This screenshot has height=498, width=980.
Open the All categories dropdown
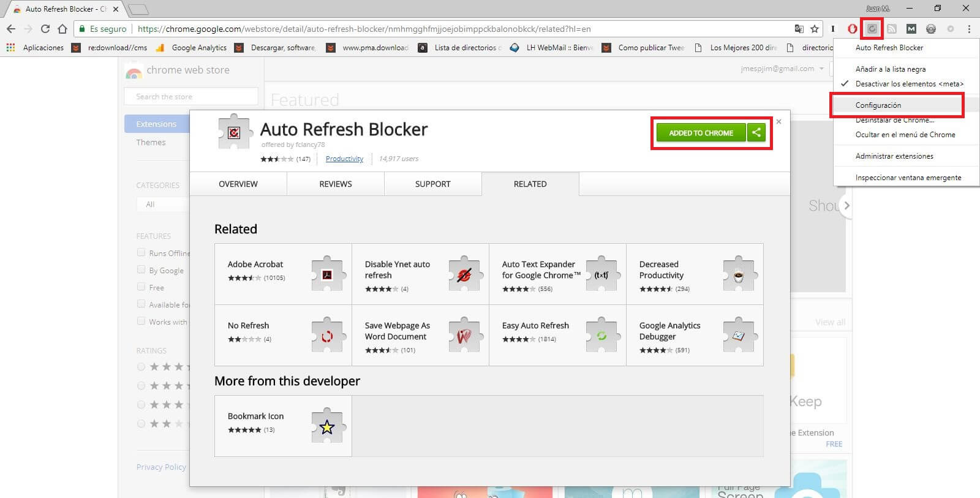pyautogui.click(x=163, y=204)
